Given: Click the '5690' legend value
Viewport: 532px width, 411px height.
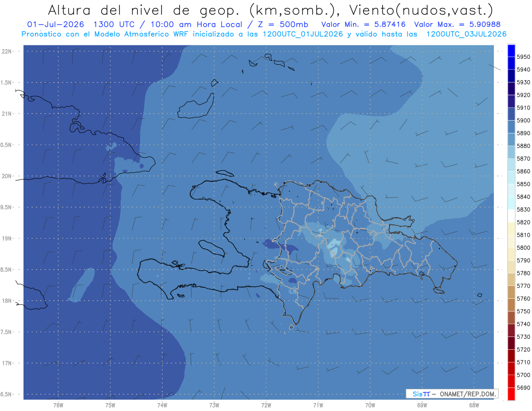Looking at the screenshot, I should click(x=523, y=388).
